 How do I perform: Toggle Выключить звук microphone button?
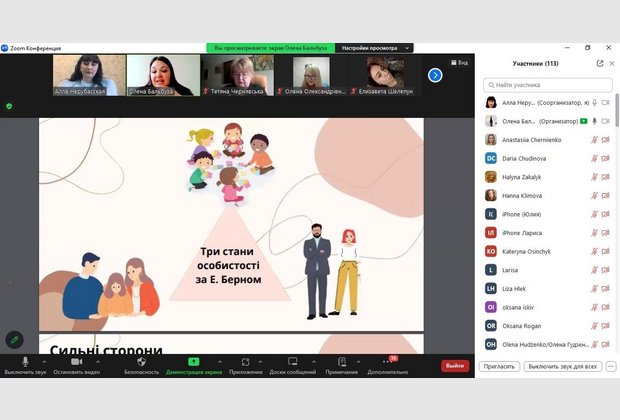pyautogui.click(x=25, y=361)
